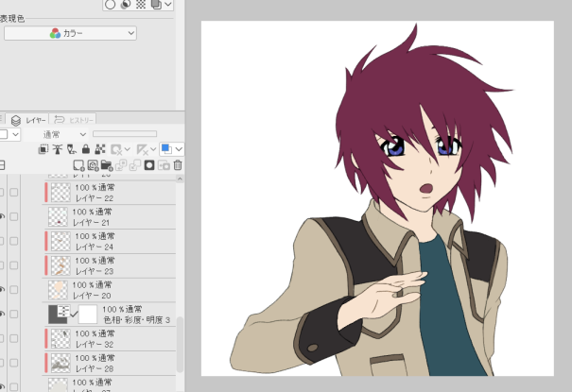Create a new vector layer

93,165
